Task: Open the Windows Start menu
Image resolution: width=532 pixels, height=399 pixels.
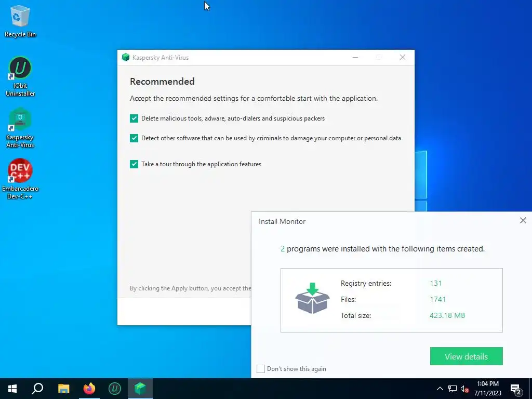Action: point(12,389)
